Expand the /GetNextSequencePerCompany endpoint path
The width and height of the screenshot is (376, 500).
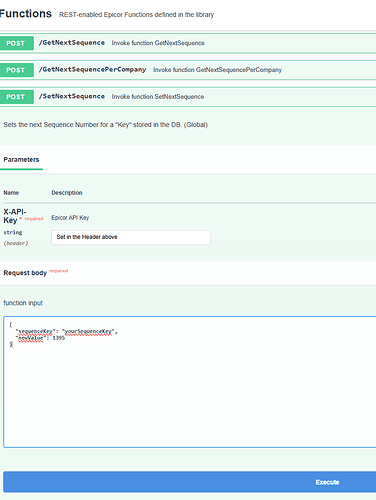(x=92, y=69)
